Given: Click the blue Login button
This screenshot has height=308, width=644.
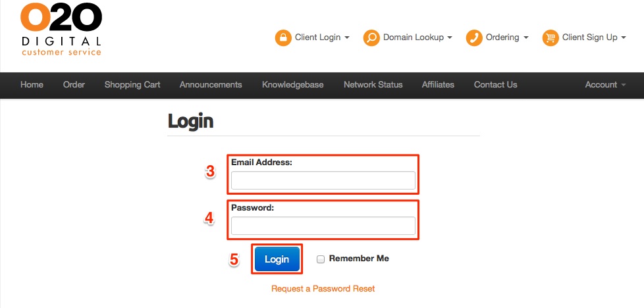Looking at the screenshot, I should point(277,259).
